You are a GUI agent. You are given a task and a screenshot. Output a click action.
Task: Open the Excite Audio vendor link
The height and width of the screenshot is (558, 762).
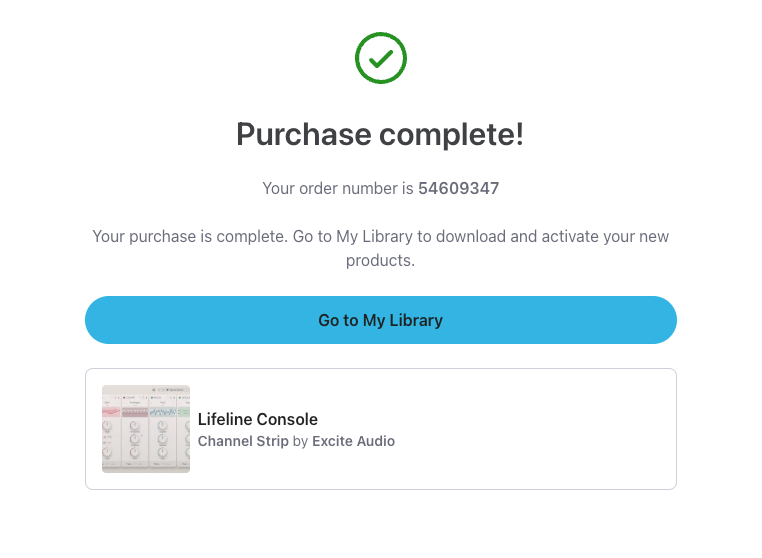tap(353, 441)
